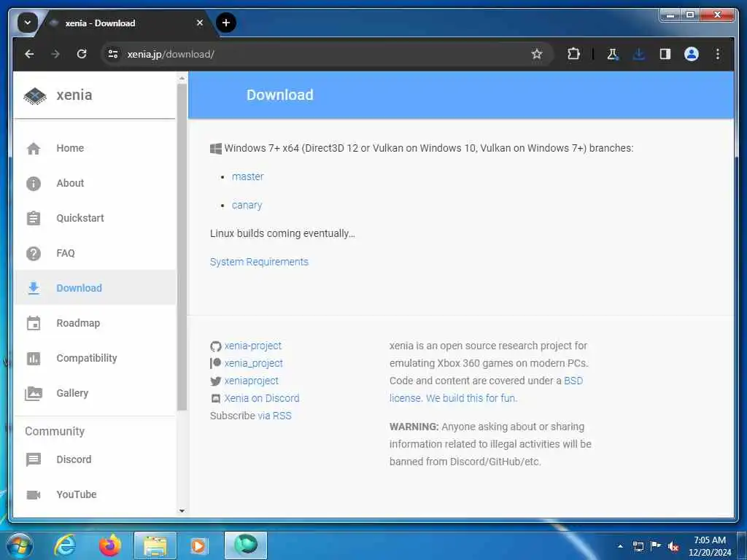
Task: Open Action Center flag tray icon
Action: pyautogui.click(x=656, y=546)
